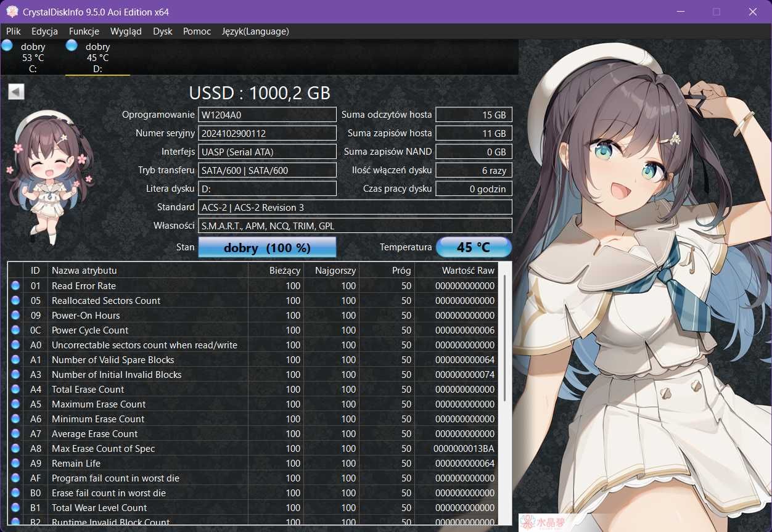Screen dimensions: 772x532
Task: Select the Maximum Erase Count row
Action: pos(253,404)
